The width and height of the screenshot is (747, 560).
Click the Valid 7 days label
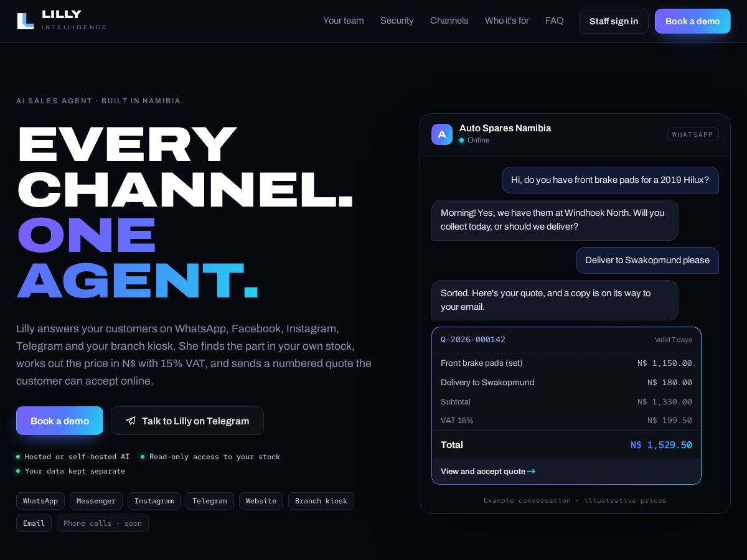674,340
